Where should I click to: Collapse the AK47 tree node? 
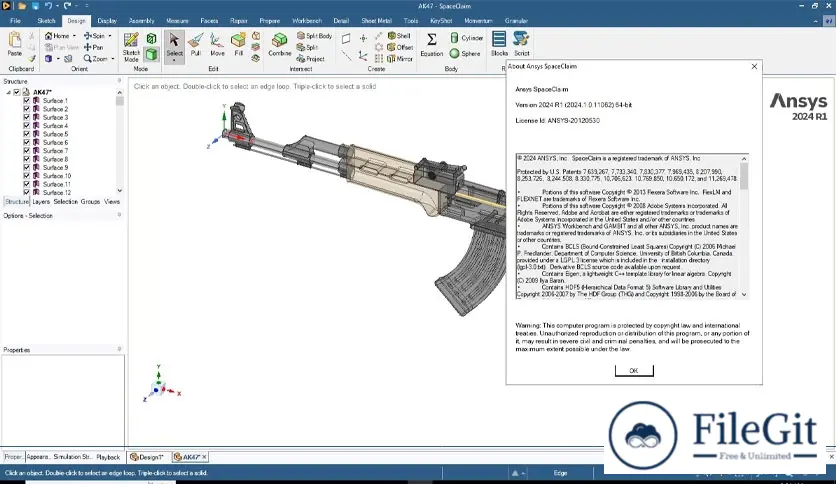[x=9, y=92]
